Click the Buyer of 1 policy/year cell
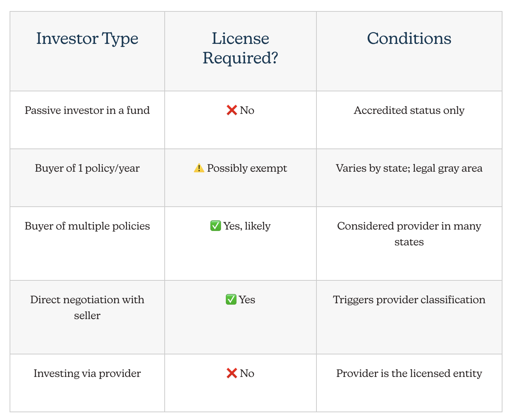The width and height of the screenshot is (515, 420). [x=87, y=178]
